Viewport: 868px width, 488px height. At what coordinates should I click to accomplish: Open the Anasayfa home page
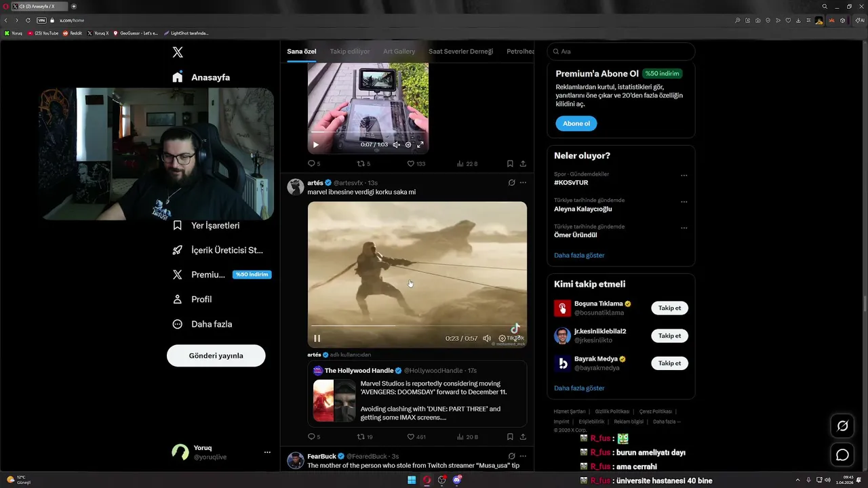pos(201,77)
